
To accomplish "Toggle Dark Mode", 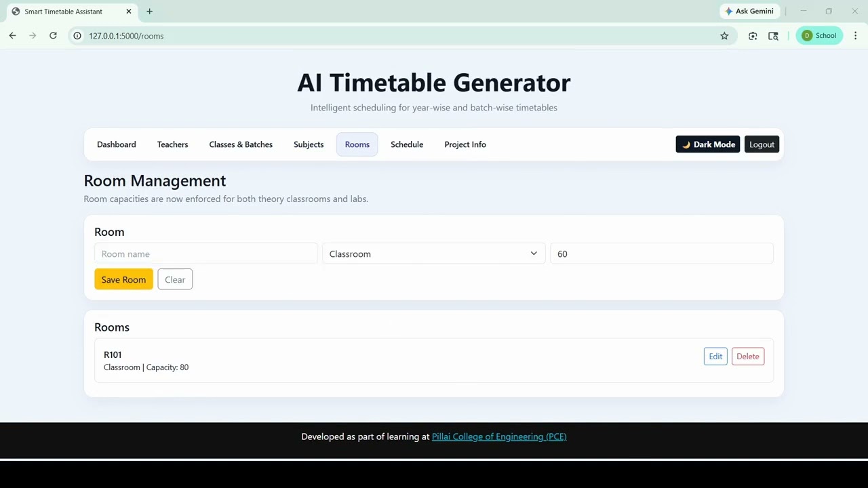I will pyautogui.click(x=708, y=144).
